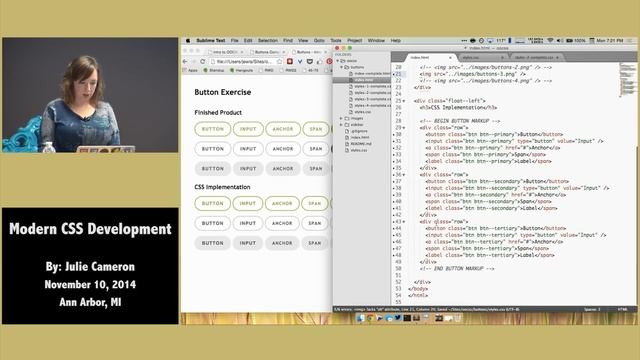Open the Tools menu
Image resolution: width=640 pixels, height=360 pixels.
click(x=336, y=40)
